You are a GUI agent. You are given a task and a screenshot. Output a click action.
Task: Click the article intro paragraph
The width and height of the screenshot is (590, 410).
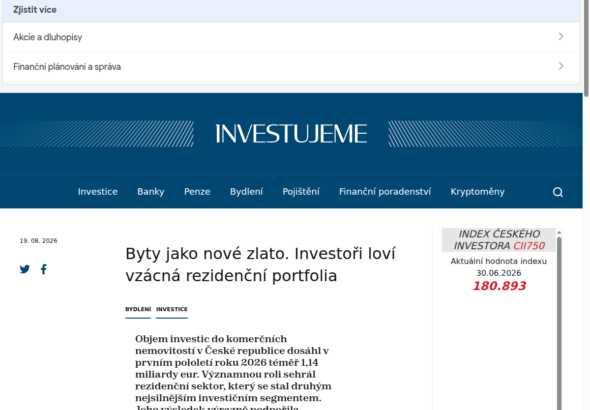[233, 372]
